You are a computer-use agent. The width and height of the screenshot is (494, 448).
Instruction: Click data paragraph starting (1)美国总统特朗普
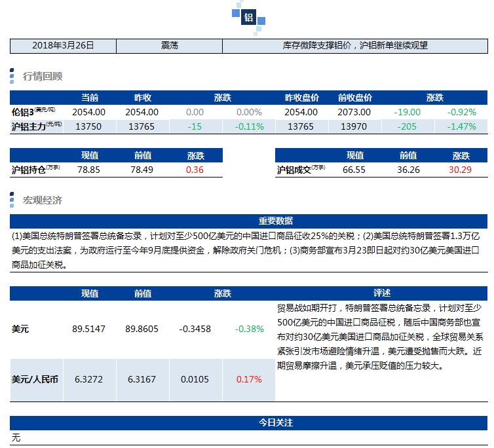point(246,250)
